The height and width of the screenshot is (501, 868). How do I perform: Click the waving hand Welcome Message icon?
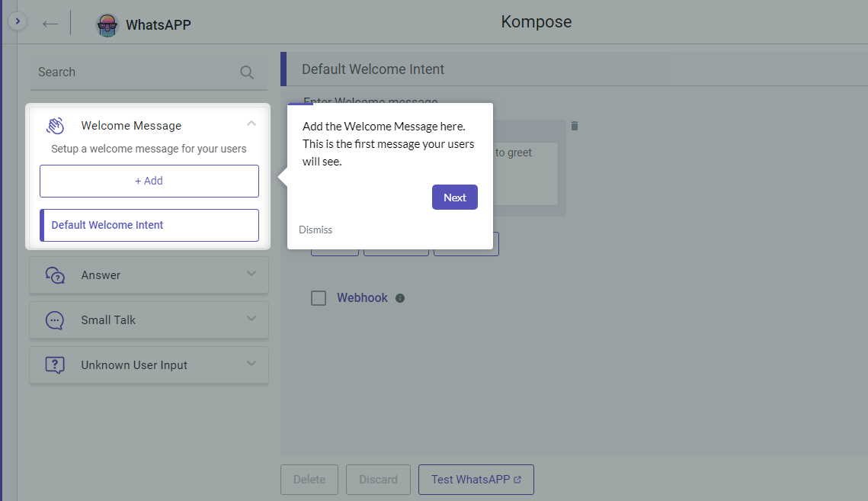coord(54,124)
